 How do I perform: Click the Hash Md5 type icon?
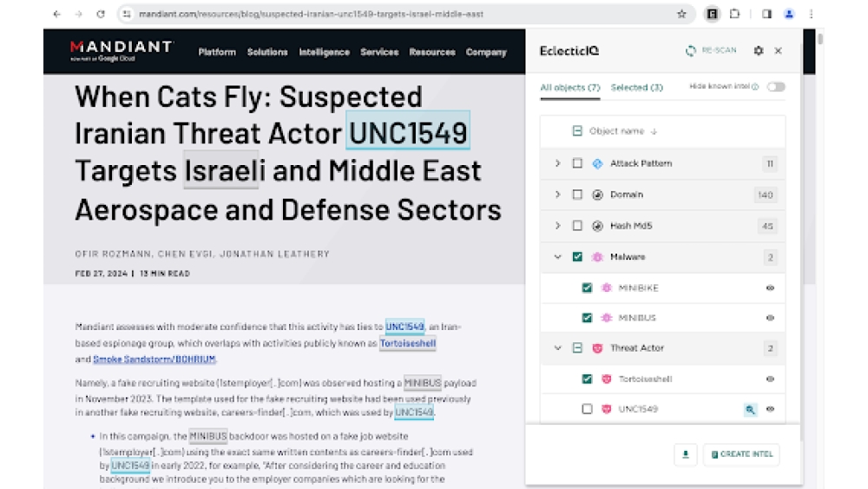click(597, 226)
